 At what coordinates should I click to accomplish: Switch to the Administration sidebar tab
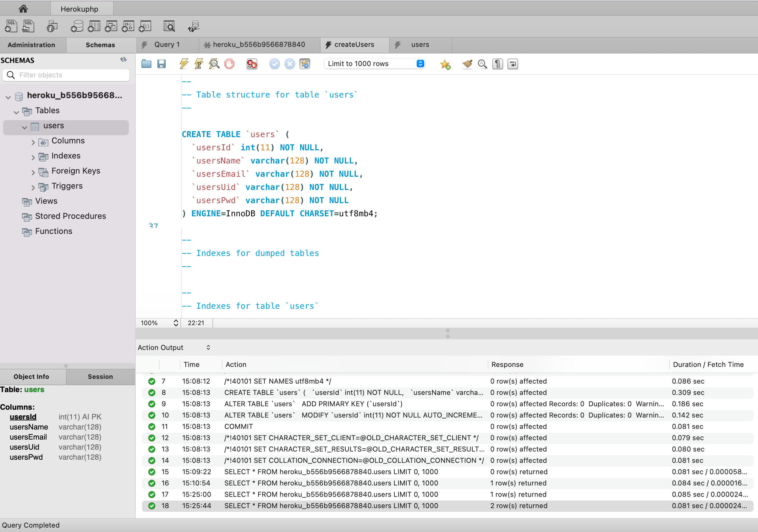[32, 45]
